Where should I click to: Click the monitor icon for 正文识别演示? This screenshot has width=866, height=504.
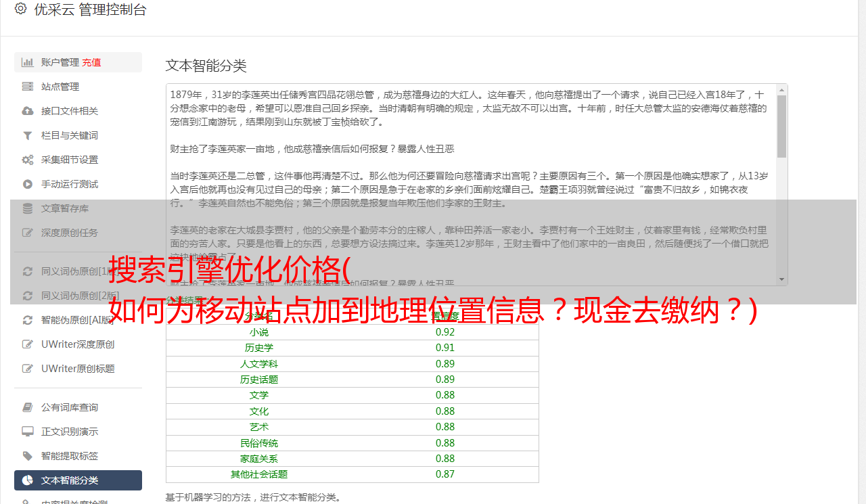[27, 432]
